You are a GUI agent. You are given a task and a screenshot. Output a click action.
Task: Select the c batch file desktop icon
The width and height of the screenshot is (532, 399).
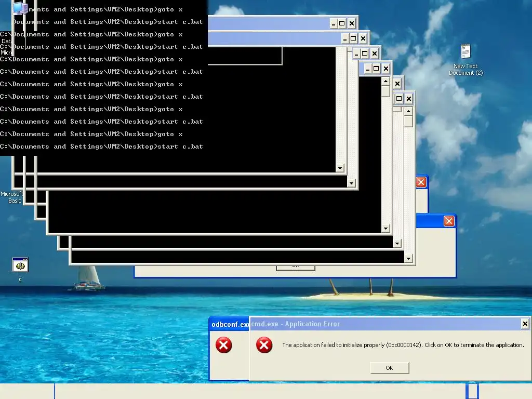(x=20, y=270)
